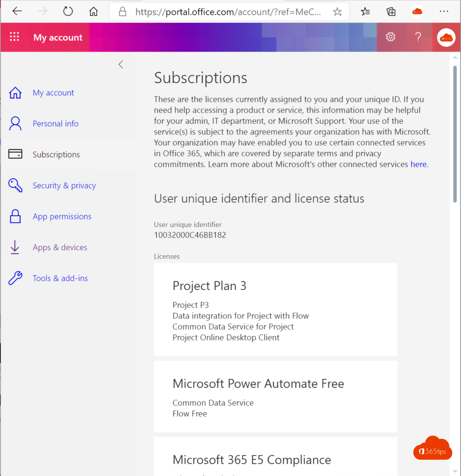
Task: Select Subscriptions in the sidebar
Action: click(56, 154)
